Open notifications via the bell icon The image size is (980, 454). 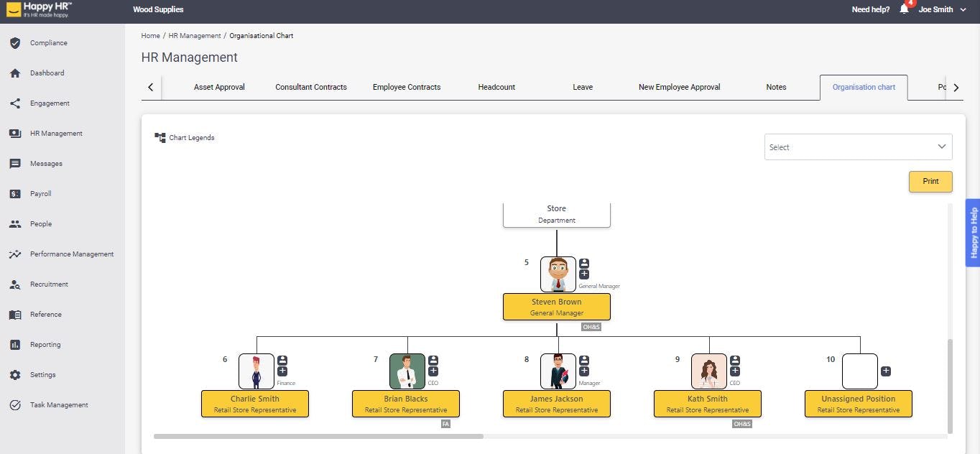pos(904,9)
